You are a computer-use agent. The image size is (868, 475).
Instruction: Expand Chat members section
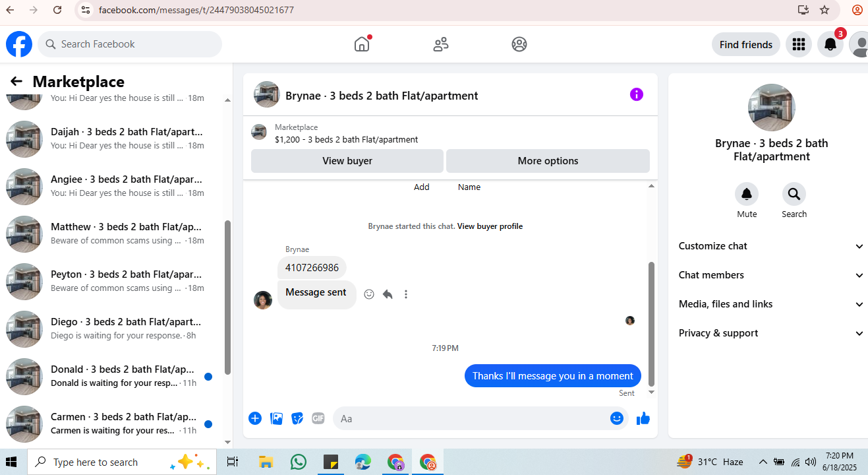point(770,275)
